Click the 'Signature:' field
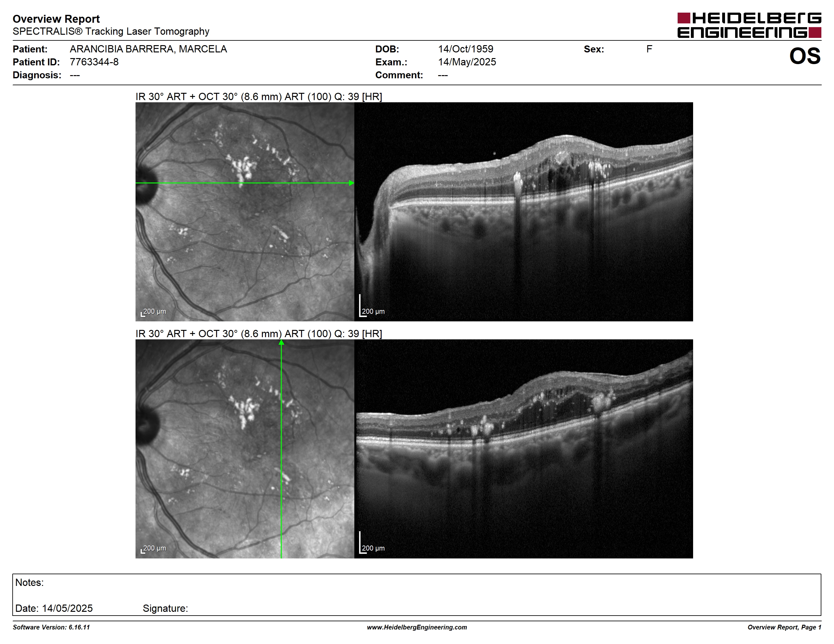 (x=165, y=608)
